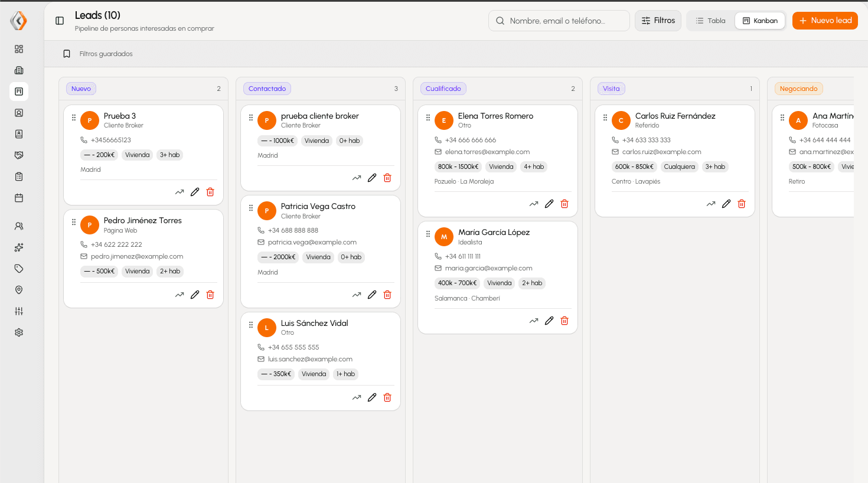Select the Visita column label
868x483 pixels.
click(x=611, y=89)
